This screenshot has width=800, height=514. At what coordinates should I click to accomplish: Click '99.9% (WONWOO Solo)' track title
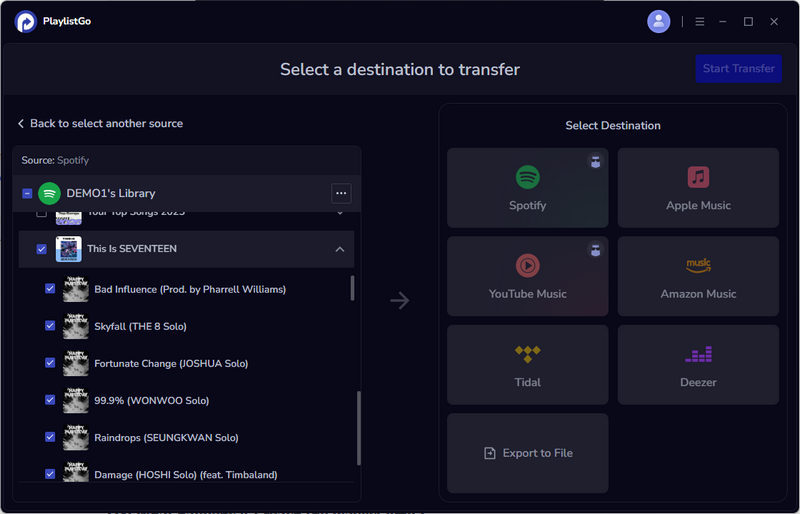click(x=152, y=400)
